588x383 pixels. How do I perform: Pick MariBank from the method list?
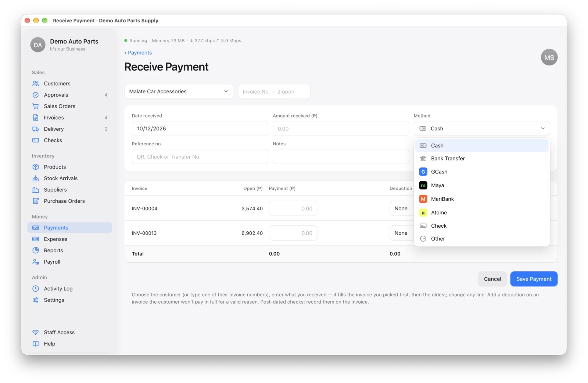pyautogui.click(x=482, y=199)
